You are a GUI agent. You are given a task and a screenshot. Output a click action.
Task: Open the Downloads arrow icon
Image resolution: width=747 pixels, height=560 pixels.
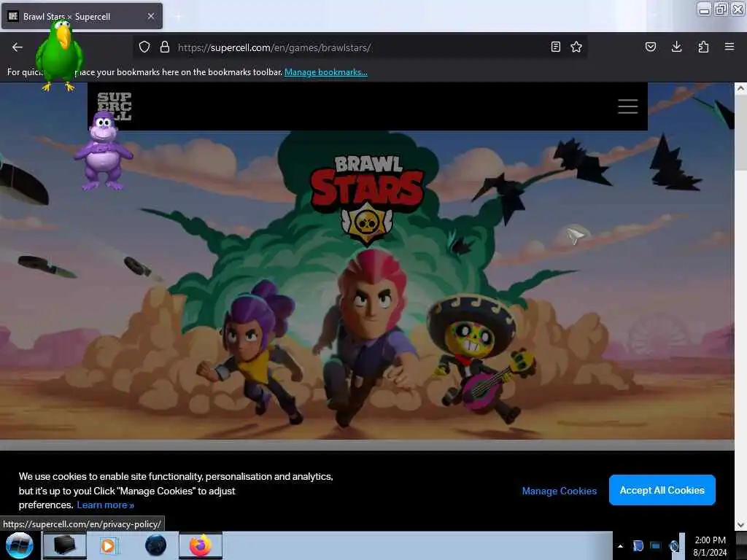point(676,47)
